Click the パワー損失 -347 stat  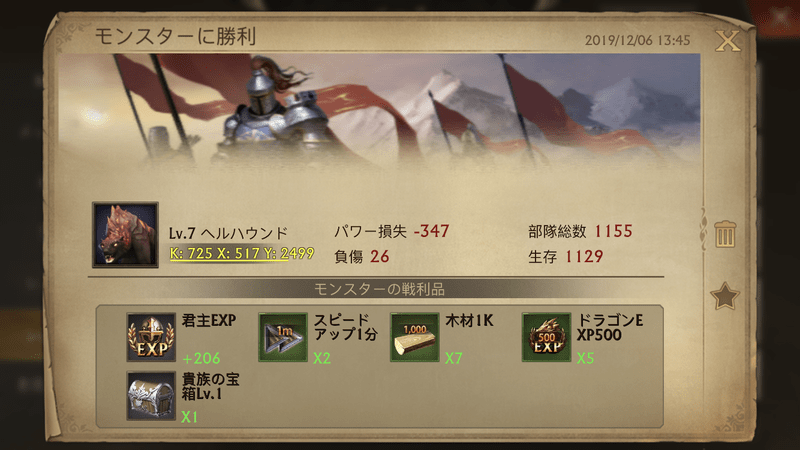[x=391, y=231]
